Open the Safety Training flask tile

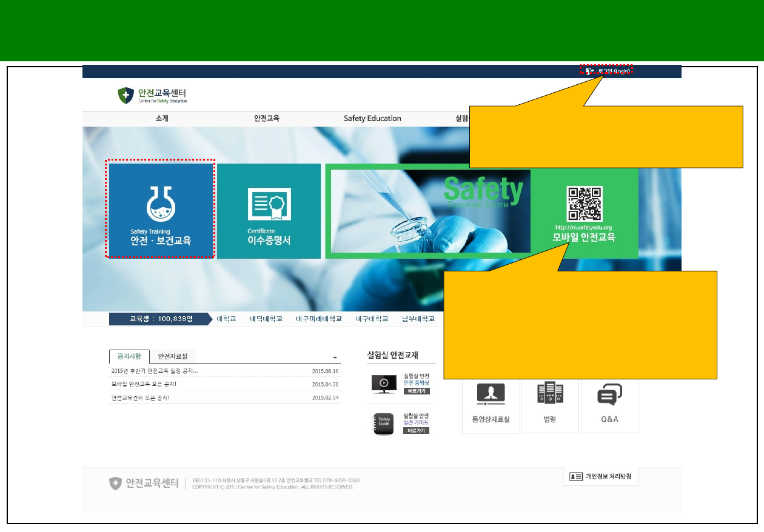coord(161,210)
